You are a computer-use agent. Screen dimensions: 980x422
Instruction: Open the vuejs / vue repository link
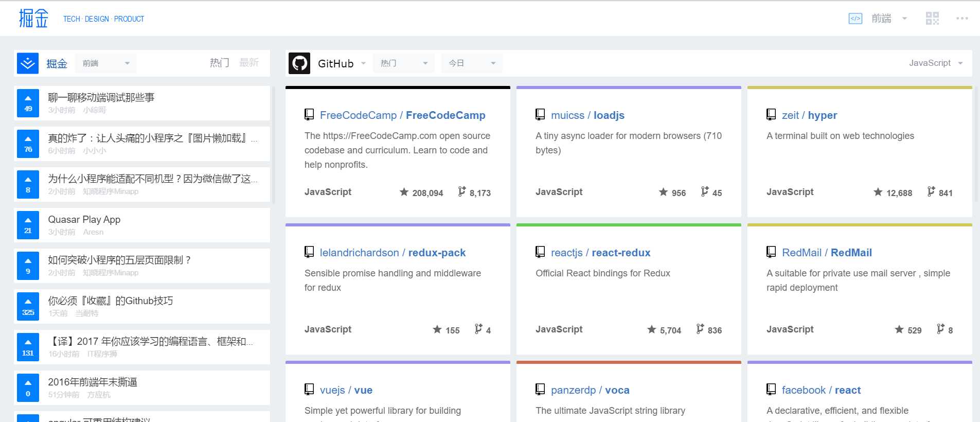coord(346,390)
